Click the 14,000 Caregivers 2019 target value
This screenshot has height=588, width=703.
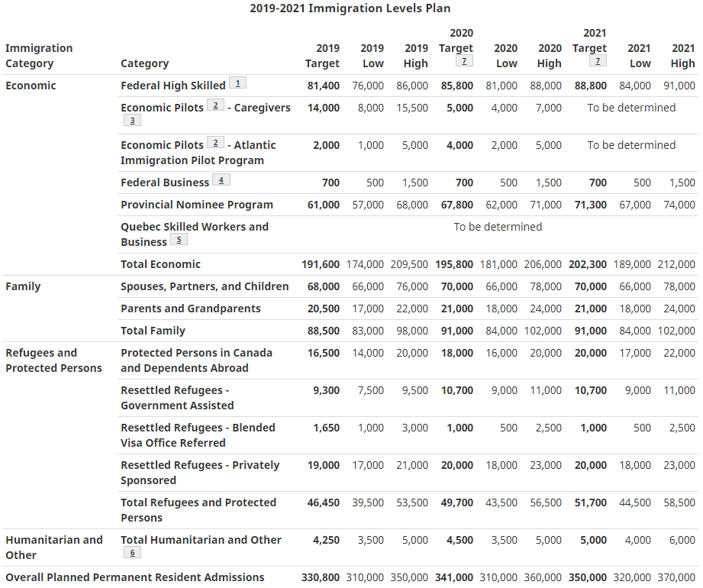pyautogui.click(x=323, y=108)
